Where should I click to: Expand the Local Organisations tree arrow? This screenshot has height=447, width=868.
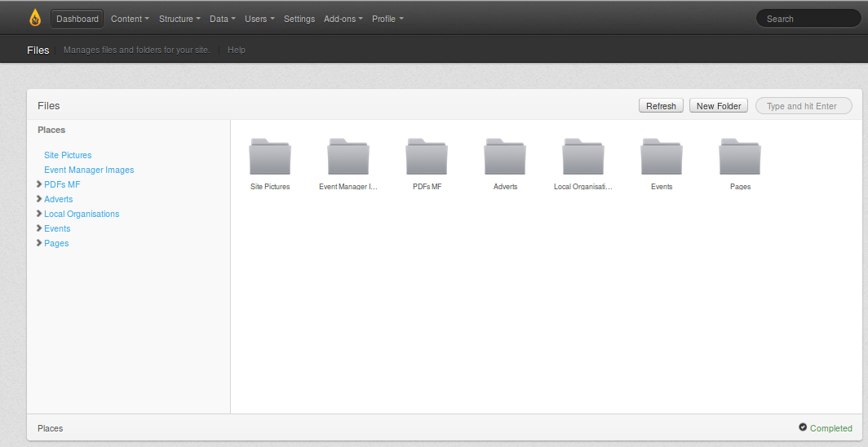pos(39,214)
